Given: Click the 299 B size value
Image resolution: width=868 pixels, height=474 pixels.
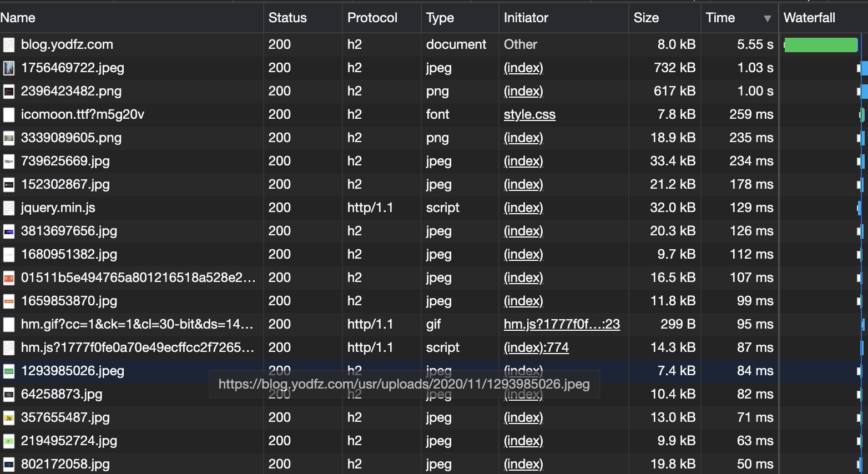Looking at the screenshot, I should pyautogui.click(x=678, y=324).
